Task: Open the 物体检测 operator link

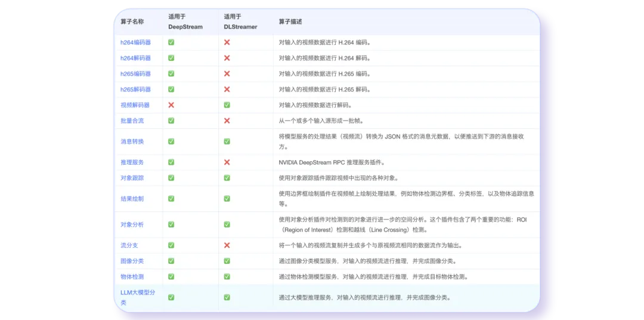Action: coord(132,276)
